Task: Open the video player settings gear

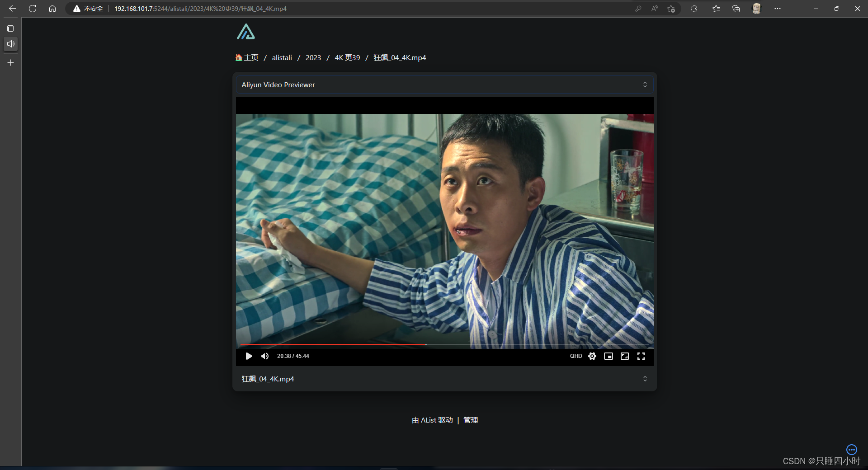Action: pyautogui.click(x=592, y=356)
